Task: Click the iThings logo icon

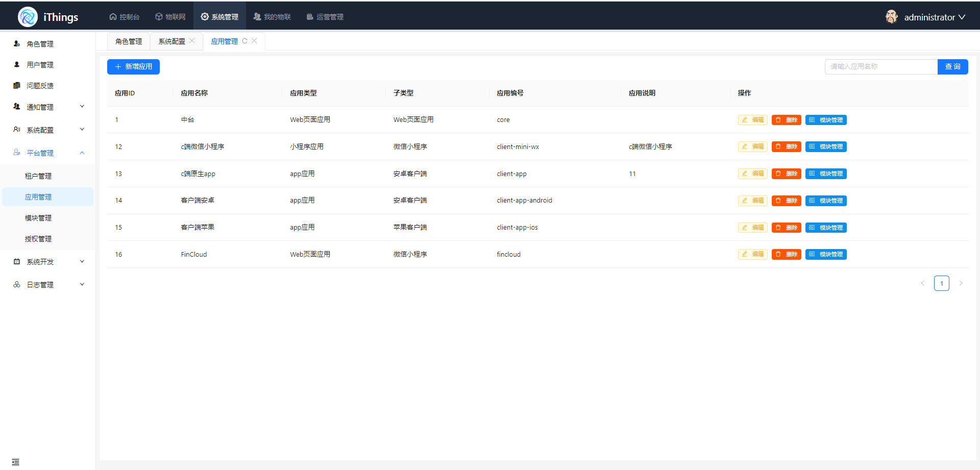Action: pos(28,17)
